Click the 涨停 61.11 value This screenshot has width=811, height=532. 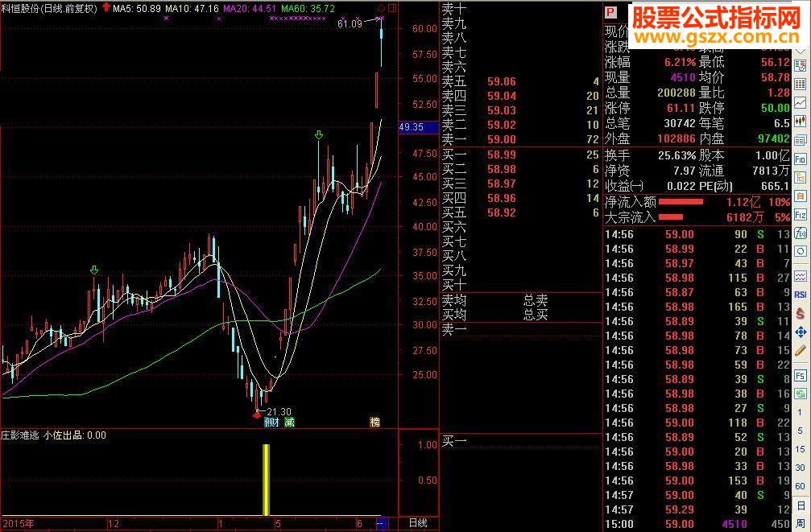(681, 109)
